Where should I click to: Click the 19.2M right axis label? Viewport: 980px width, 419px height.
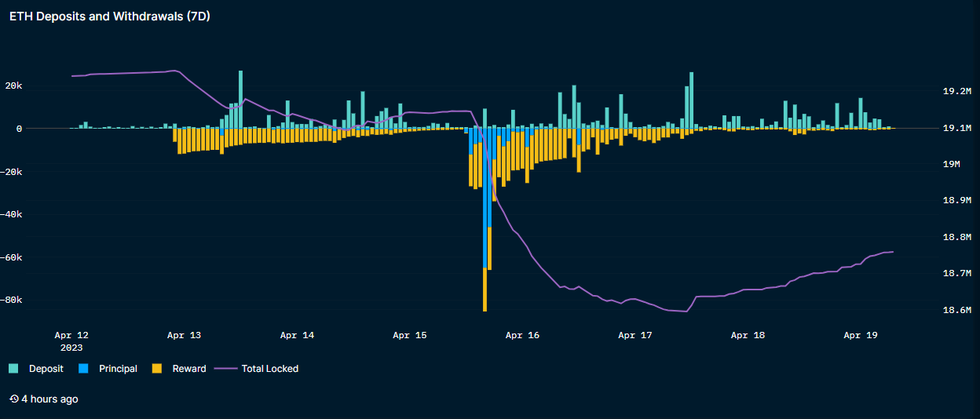[x=956, y=91]
